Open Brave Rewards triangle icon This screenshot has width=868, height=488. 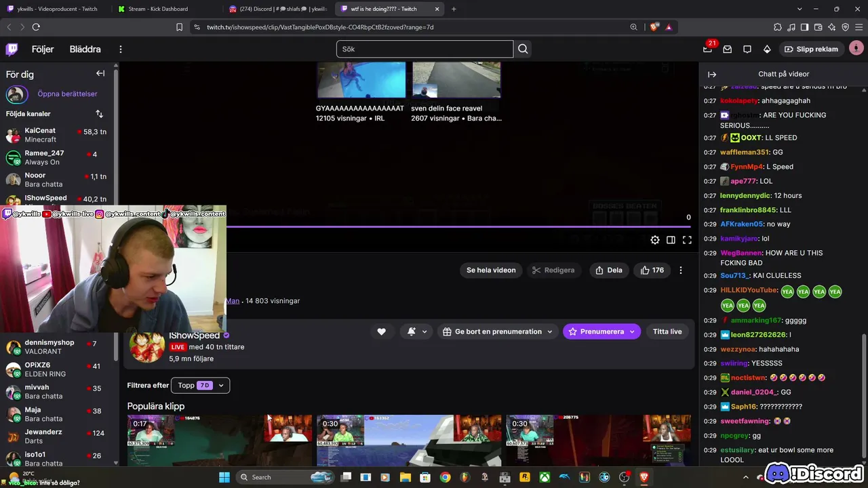click(x=669, y=27)
